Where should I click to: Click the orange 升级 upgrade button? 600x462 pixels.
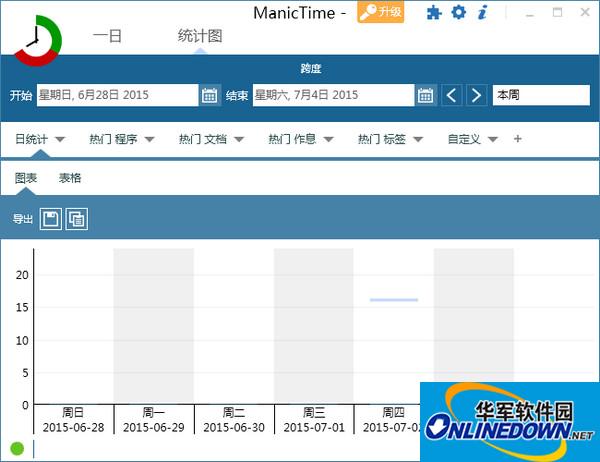[x=380, y=12]
